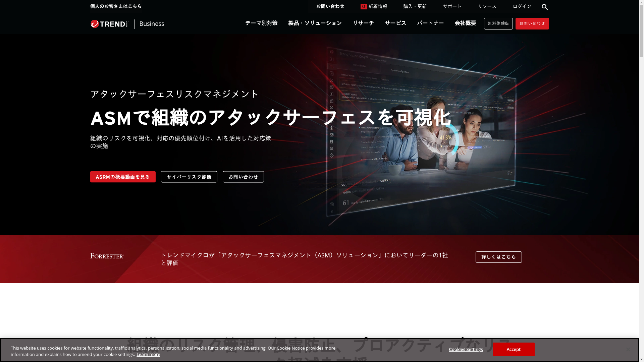Viewport: 644px width, 362px height.
Task: Click Learn more cookie link
Action: [148, 355]
